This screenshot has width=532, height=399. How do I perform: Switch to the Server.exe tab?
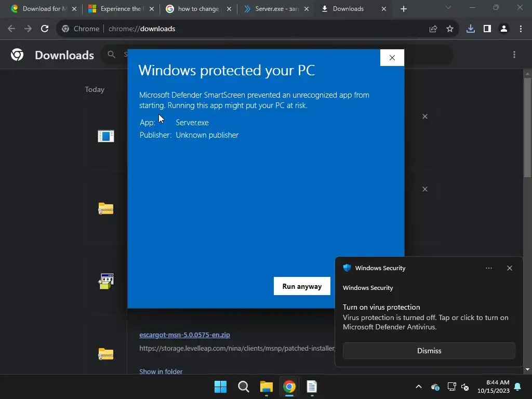click(x=275, y=9)
